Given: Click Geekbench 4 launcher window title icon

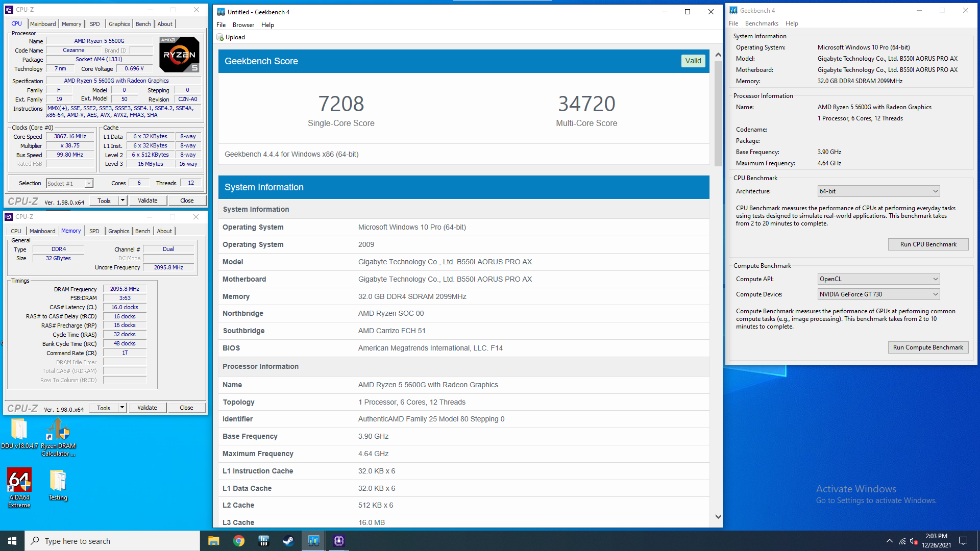Looking at the screenshot, I should pos(733,10).
